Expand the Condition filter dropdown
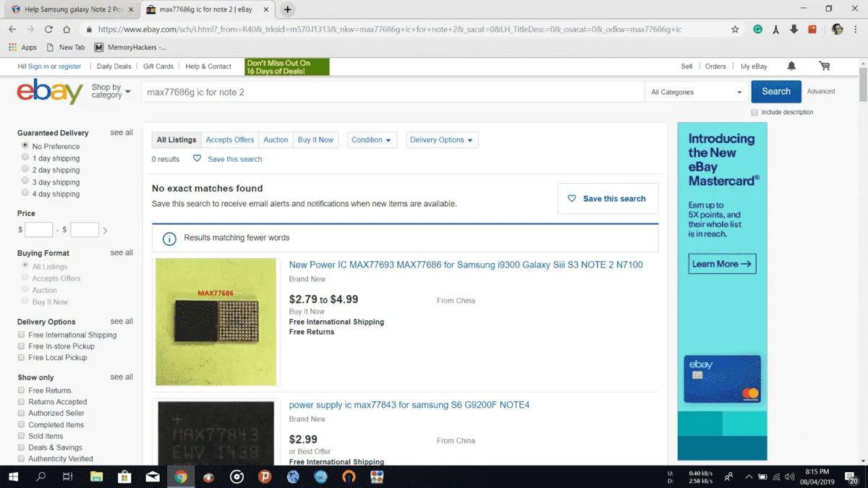The width and height of the screenshot is (868, 488). click(x=372, y=140)
